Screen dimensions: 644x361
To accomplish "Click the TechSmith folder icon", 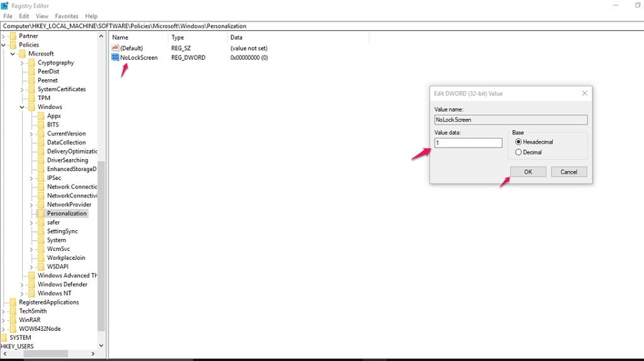I will pyautogui.click(x=13, y=311).
